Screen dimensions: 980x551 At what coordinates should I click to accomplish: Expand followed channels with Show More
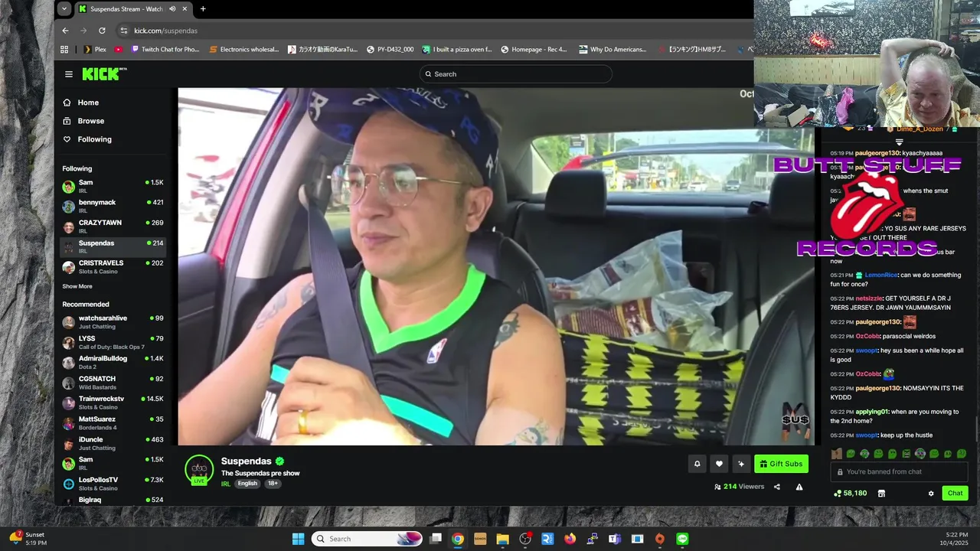77,286
